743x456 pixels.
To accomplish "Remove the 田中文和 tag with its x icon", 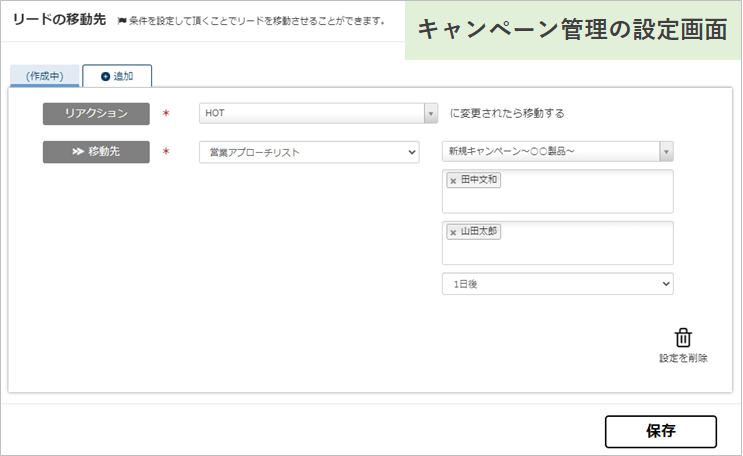I will 453,181.
